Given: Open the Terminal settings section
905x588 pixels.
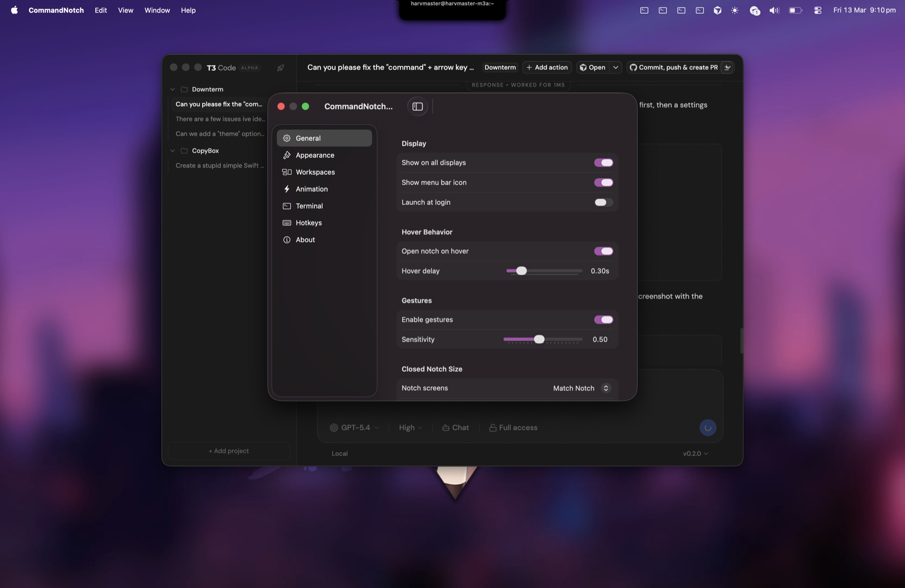Looking at the screenshot, I should click(x=309, y=206).
